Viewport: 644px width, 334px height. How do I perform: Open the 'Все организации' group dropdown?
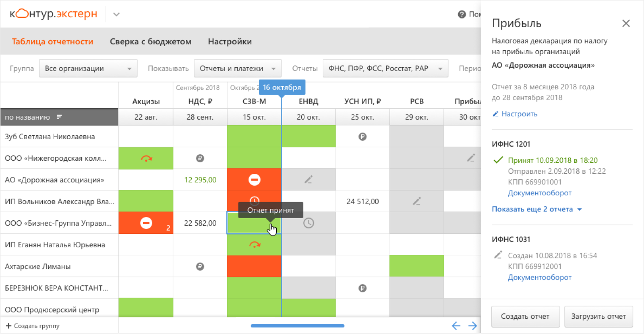88,68
